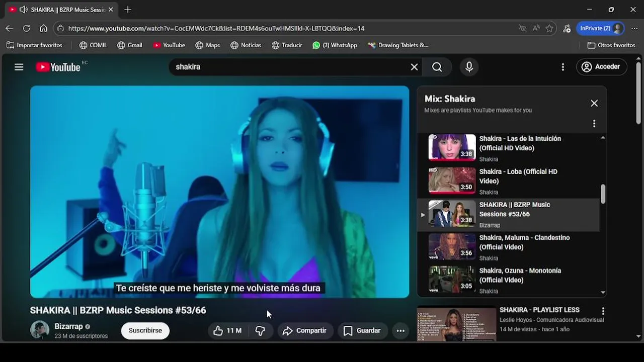Click the Guardar save button
The image size is (644, 362).
pyautogui.click(x=362, y=330)
